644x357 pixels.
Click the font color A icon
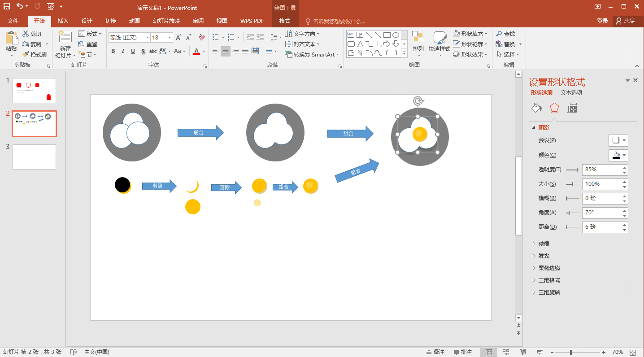point(196,51)
